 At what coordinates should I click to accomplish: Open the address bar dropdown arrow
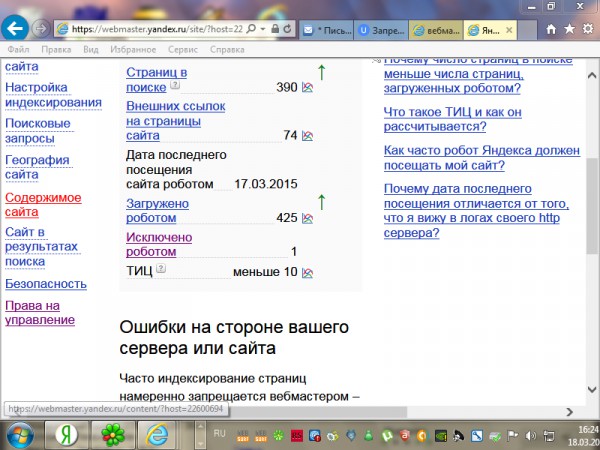click(263, 29)
